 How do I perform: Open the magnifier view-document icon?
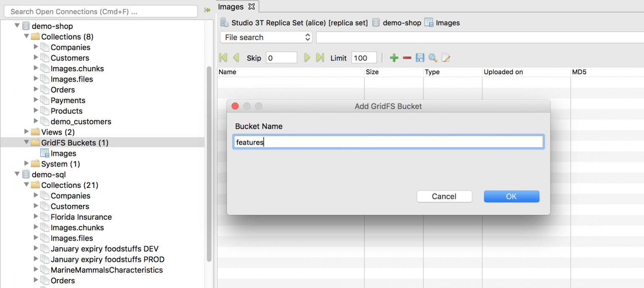pyautogui.click(x=432, y=57)
